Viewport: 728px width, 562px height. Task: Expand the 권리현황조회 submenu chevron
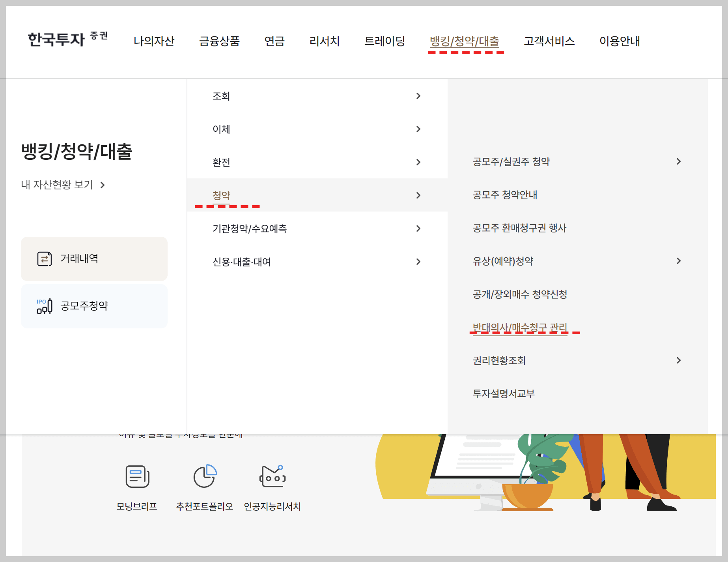679,360
